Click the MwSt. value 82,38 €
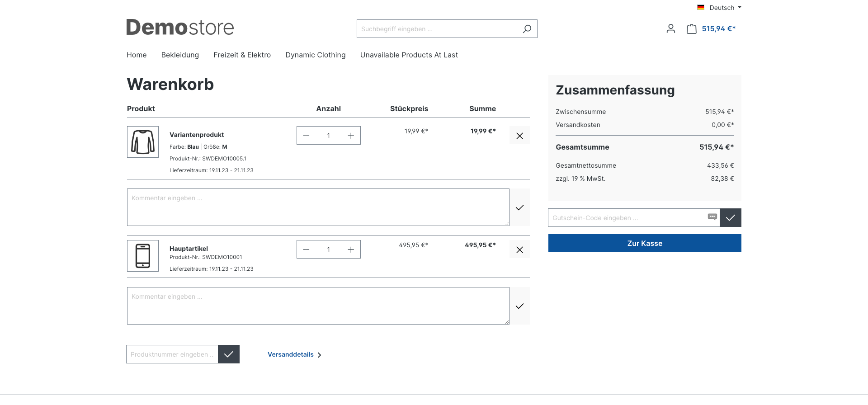The image size is (868, 405). [x=722, y=179]
